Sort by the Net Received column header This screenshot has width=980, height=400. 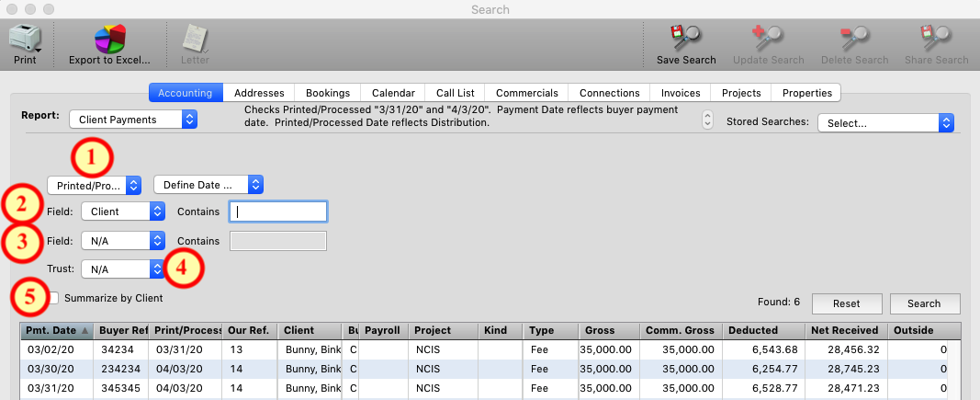pos(847,330)
